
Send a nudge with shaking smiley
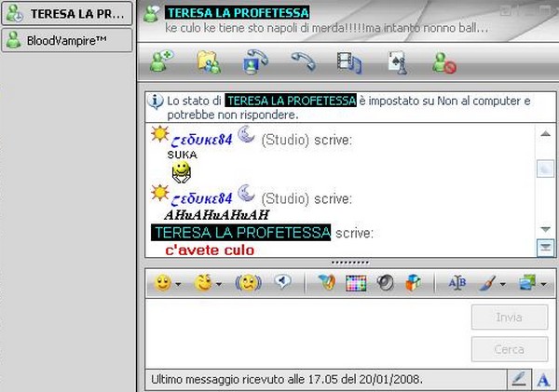point(249,283)
